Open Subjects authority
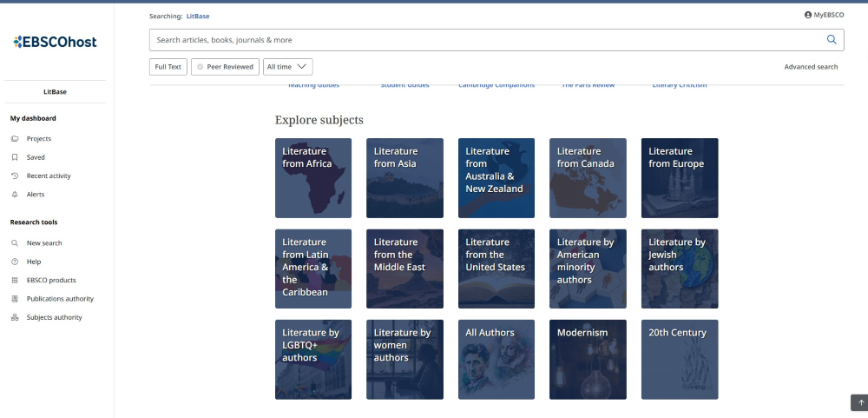868x418 pixels. point(54,318)
